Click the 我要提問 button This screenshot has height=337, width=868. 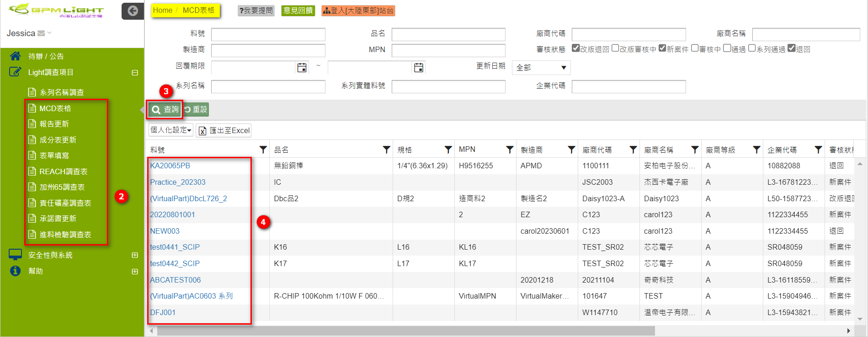point(256,11)
